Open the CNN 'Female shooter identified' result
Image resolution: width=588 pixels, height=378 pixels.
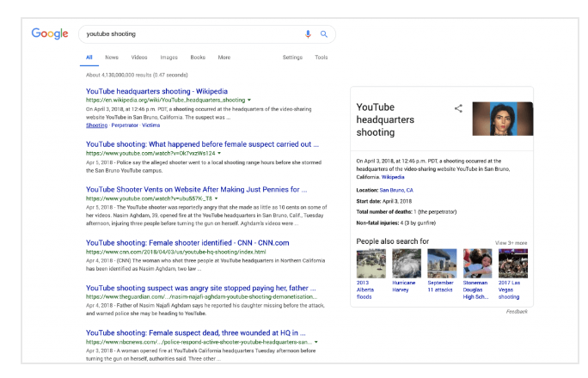tap(187, 243)
